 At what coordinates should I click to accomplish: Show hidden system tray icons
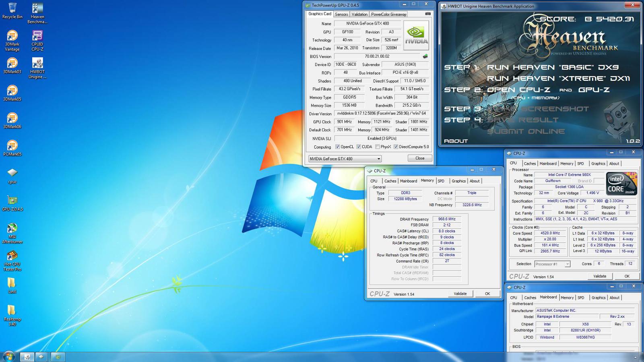[x=636, y=358]
